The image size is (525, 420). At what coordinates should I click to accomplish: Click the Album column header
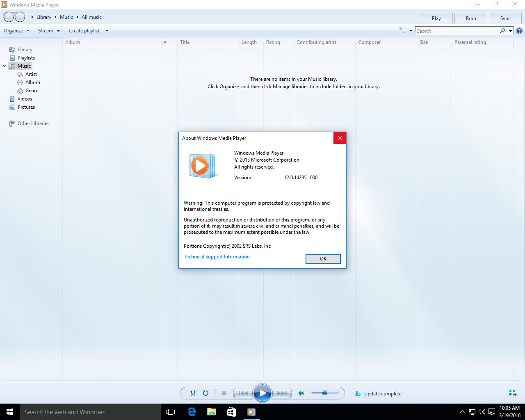pyautogui.click(x=112, y=42)
